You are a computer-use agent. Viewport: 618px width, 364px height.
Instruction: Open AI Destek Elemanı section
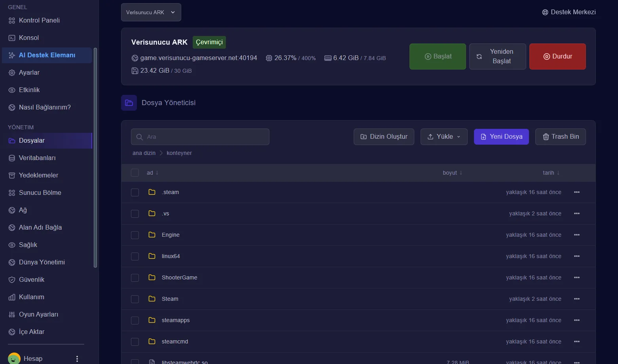pos(47,55)
